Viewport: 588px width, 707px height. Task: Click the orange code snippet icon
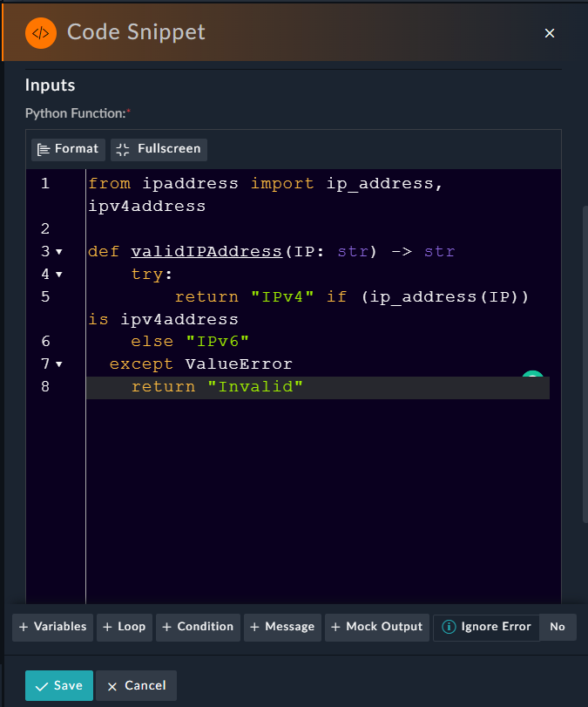(41, 33)
